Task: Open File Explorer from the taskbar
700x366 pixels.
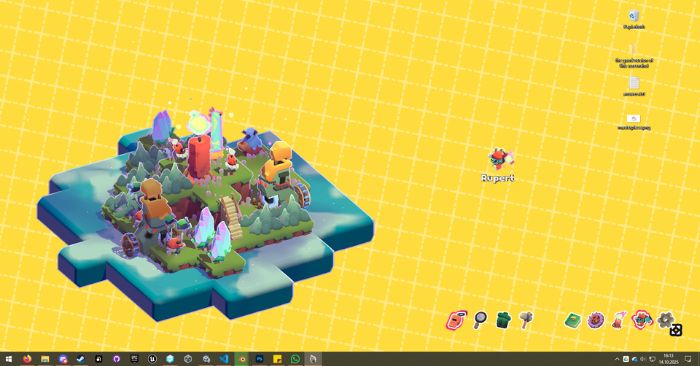Action: point(45,359)
